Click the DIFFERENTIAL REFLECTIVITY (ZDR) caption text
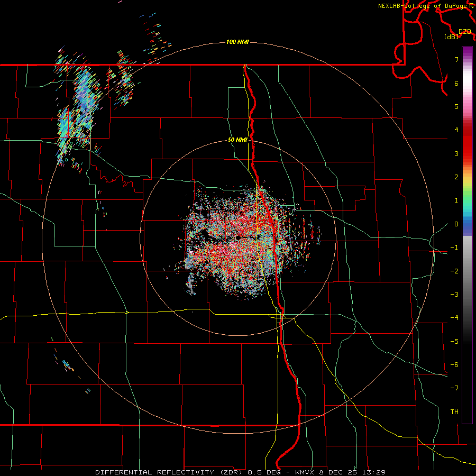 [170, 472]
